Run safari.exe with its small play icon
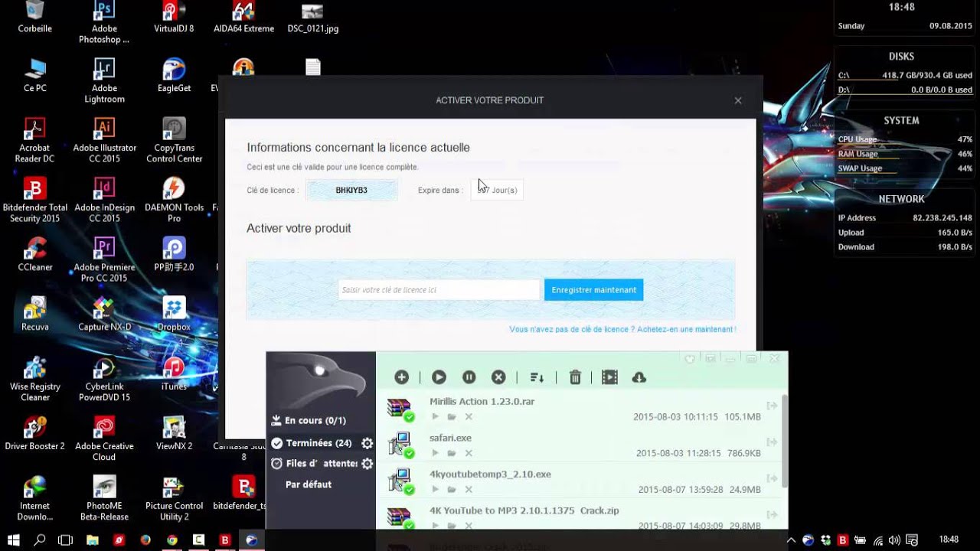Screen dimensions: 980x551 435,454
